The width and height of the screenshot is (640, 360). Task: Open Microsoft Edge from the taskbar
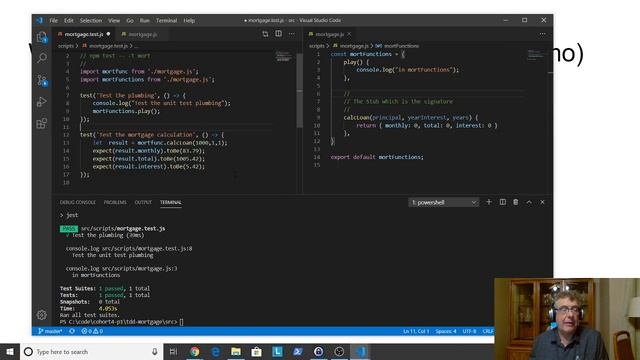[215, 352]
